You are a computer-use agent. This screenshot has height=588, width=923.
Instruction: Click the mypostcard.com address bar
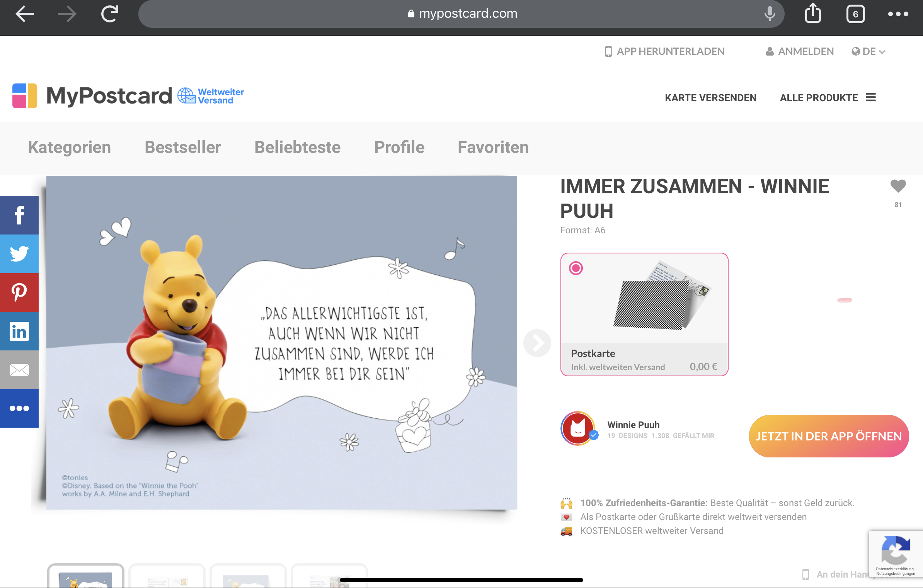461,14
